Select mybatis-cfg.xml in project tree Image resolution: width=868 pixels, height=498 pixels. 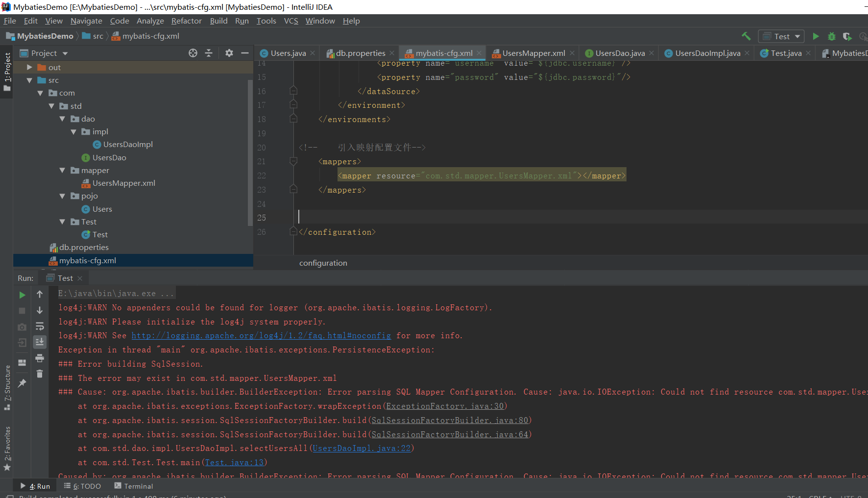tap(88, 260)
